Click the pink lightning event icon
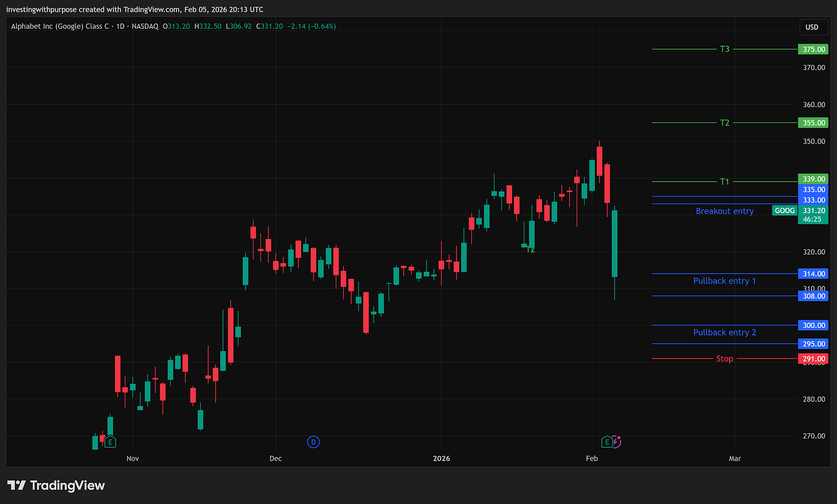 click(x=616, y=441)
